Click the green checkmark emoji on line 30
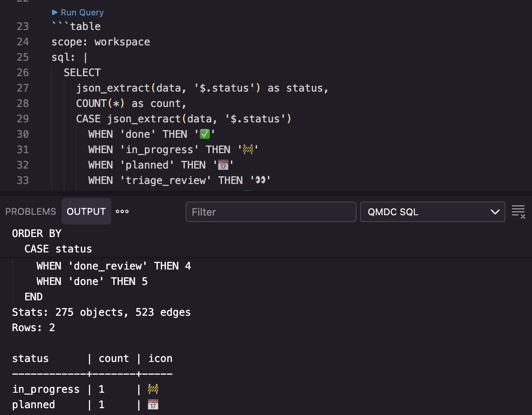The image size is (532, 415). [x=205, y=134]
